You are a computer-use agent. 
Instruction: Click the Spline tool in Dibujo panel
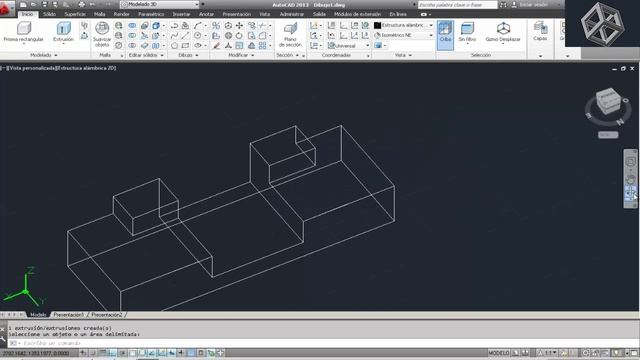point(175,36)
